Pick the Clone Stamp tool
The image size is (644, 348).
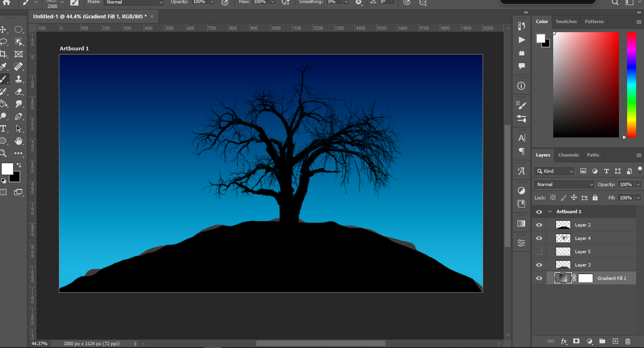[19, 79]
